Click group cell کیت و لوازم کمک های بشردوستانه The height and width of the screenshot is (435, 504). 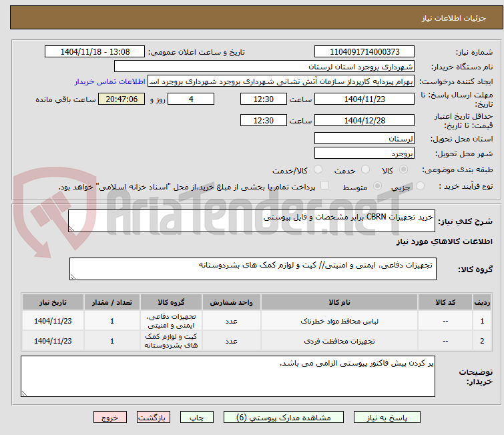(171, 341)
